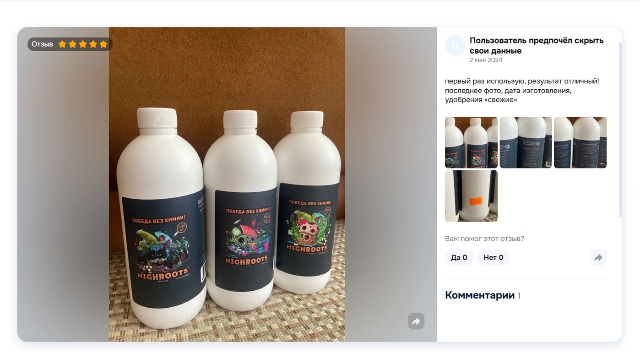Click the hidden-user name title
The height and width of the screenshot is (364, 640).
point(537,45)
